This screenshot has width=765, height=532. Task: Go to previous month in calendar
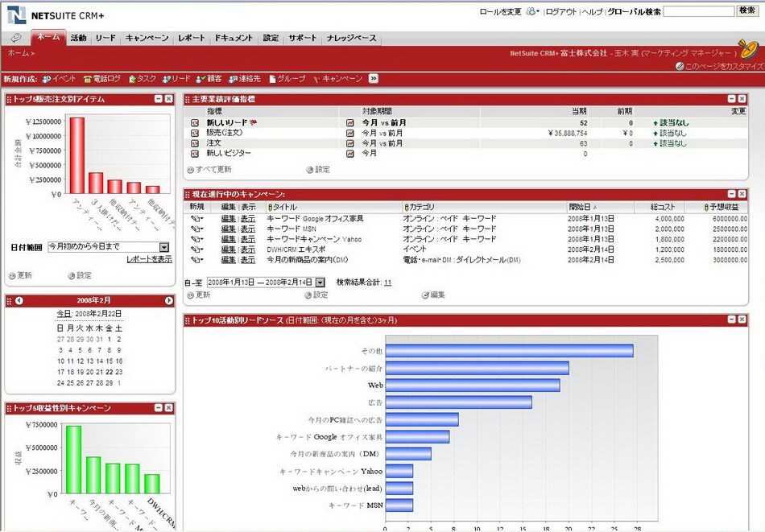point(19,301)
